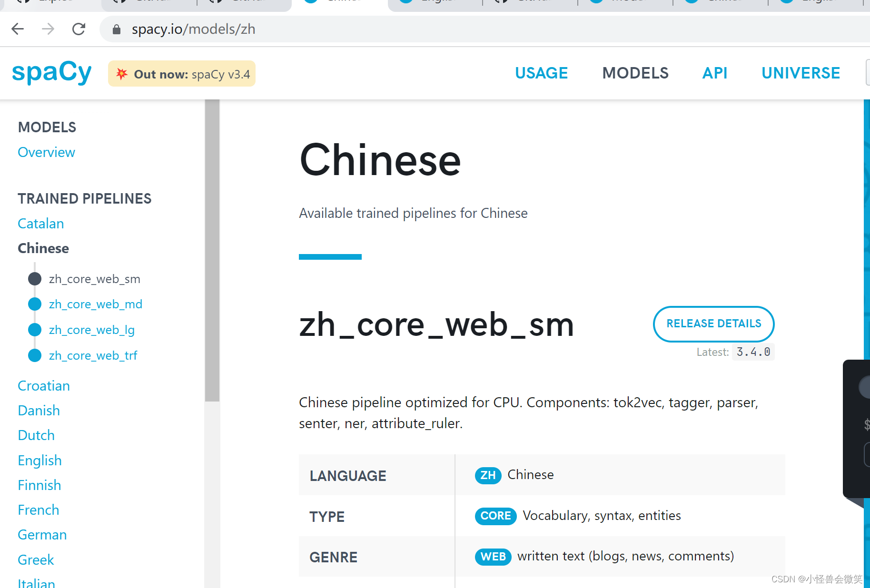
Task: Click the blue bullet beside zh_core_web_trf
Action: tap(35, 355)
